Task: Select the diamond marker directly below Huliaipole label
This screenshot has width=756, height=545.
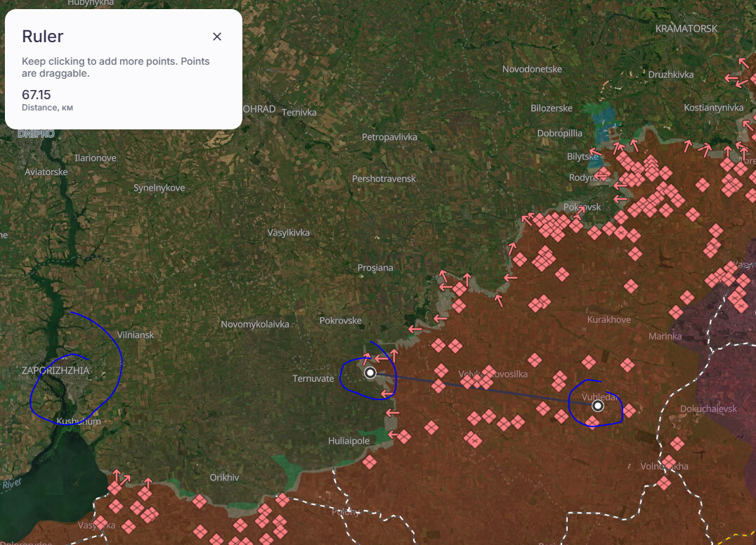Action: click(370, 462)
